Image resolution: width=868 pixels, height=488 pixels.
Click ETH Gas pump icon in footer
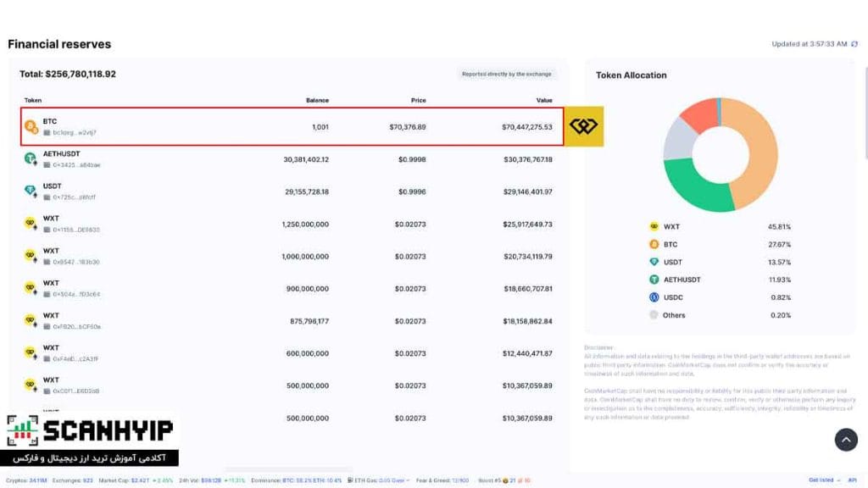[350, 480]
